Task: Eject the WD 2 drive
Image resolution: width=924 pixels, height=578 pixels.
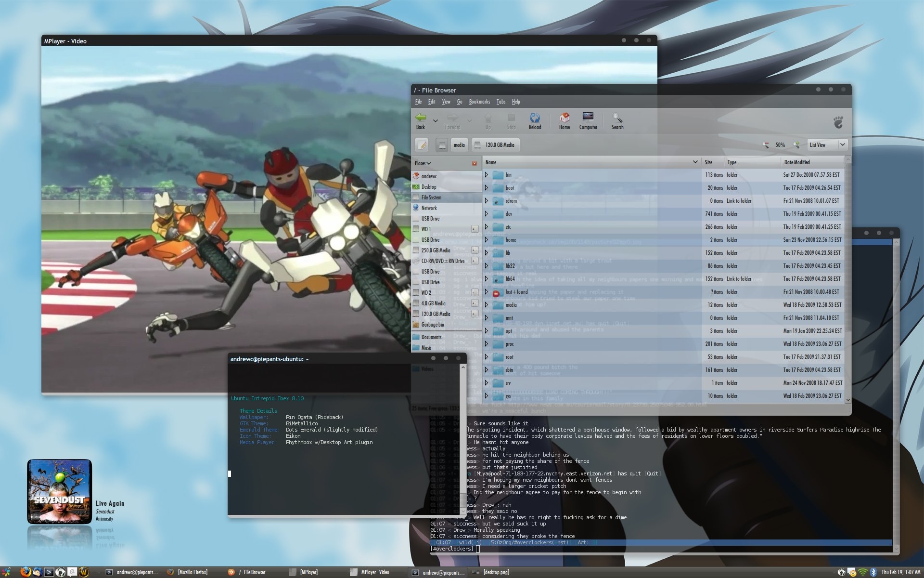Action: coord(475,293)
